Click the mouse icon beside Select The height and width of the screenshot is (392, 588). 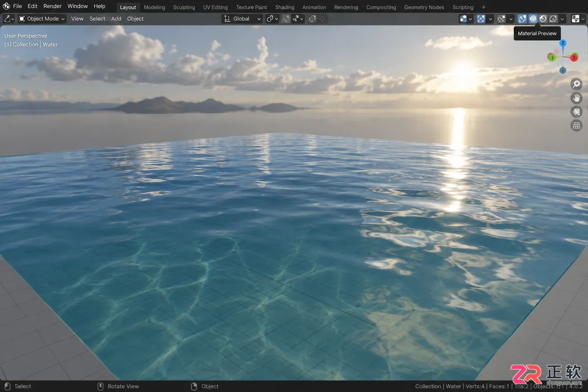(x=7, y=386)
